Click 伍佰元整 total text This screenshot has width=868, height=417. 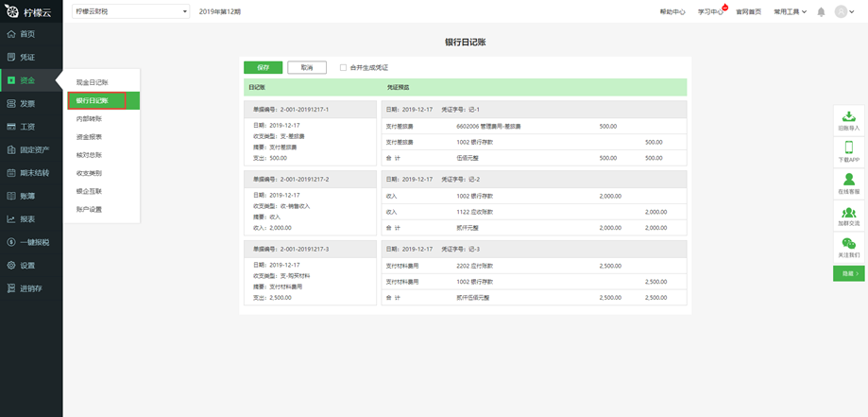coord(467,158)
